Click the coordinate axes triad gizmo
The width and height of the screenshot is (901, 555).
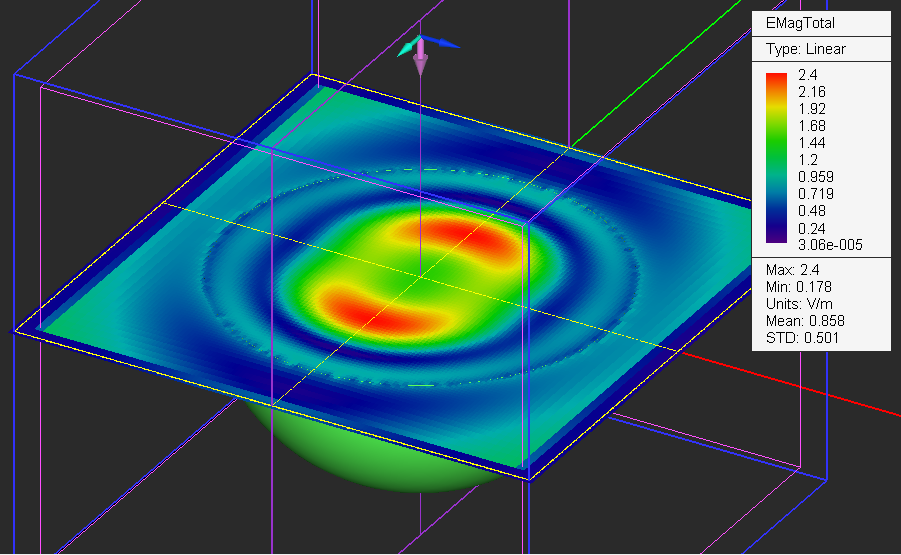click(x=422, y=46)
